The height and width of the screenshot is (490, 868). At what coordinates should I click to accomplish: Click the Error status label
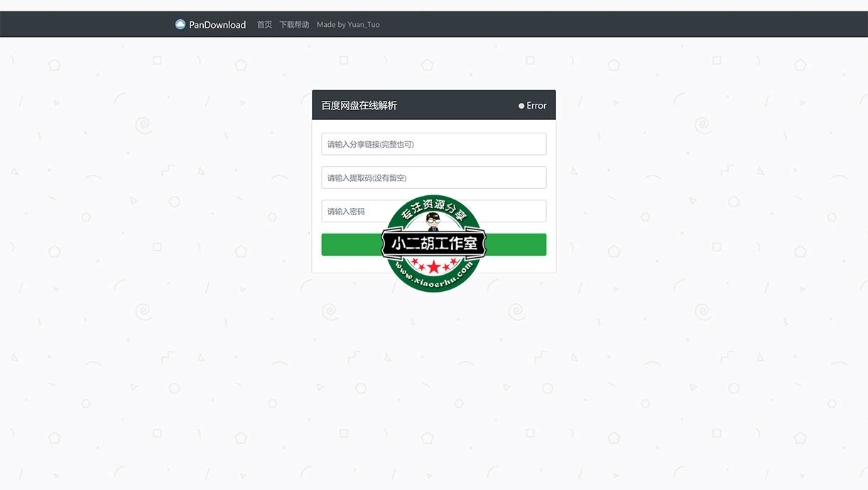click(x=536, y=106)
